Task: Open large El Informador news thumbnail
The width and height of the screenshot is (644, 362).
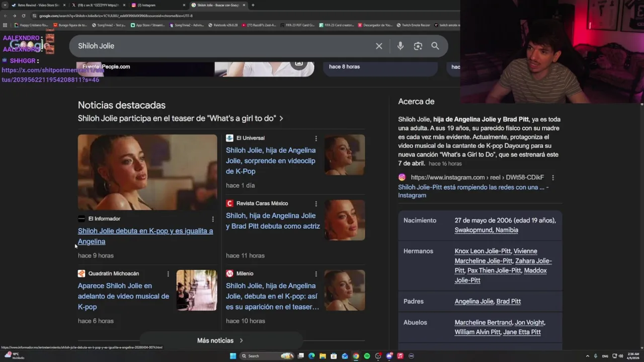Action: tap(147, 172)
